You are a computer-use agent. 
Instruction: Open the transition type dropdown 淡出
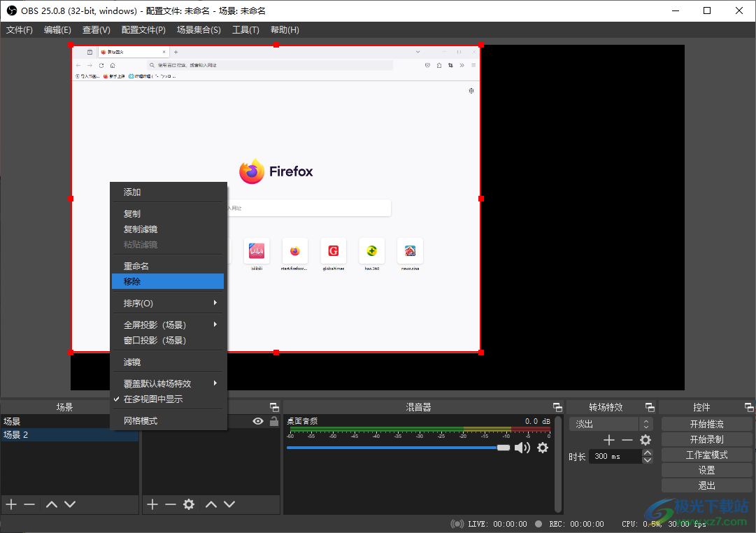611,424
